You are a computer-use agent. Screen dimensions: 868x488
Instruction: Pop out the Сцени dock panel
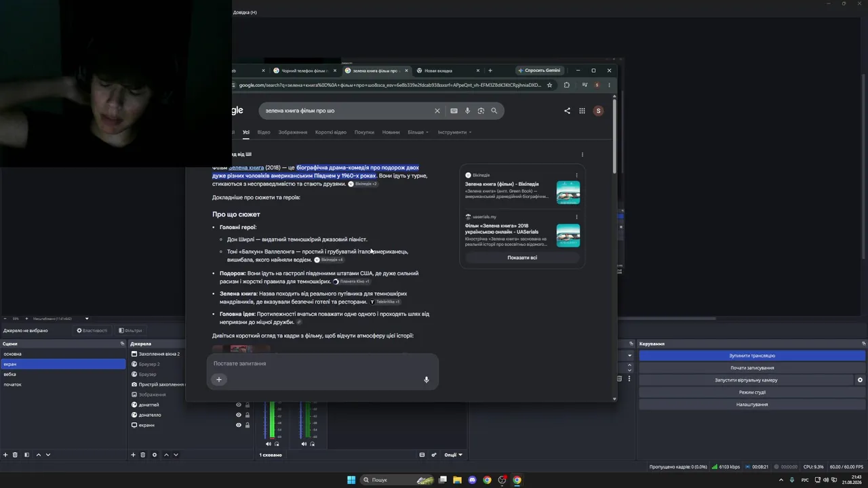[122, 344]
